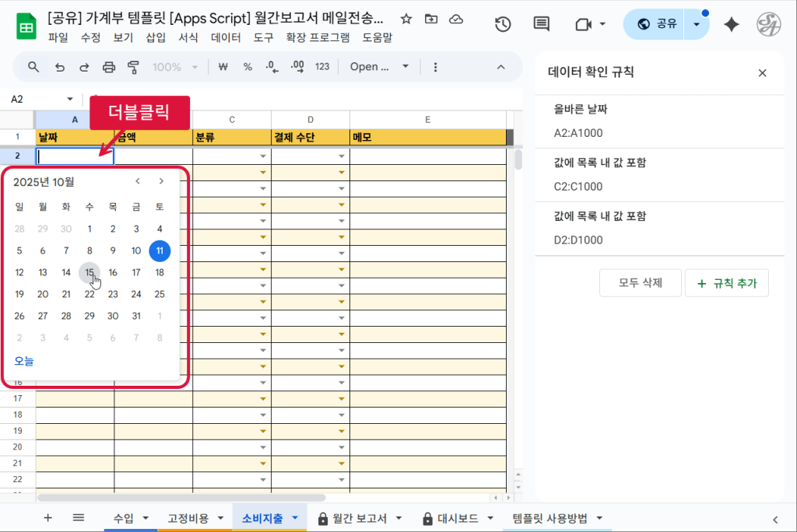Click the Gemini sparkle icon
Image resolution: width=797 pixels, height=532 pixels.
(x=731, y=24)
